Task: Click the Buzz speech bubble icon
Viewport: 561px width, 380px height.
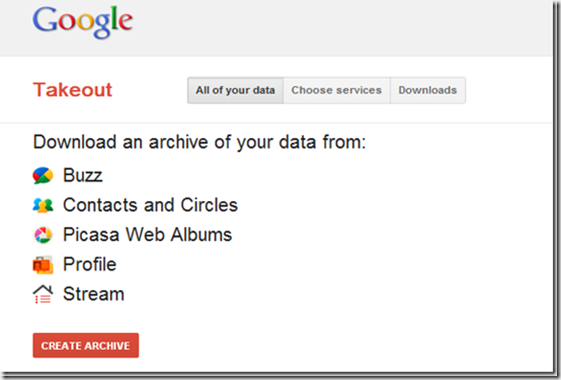Action: point(43,175)
